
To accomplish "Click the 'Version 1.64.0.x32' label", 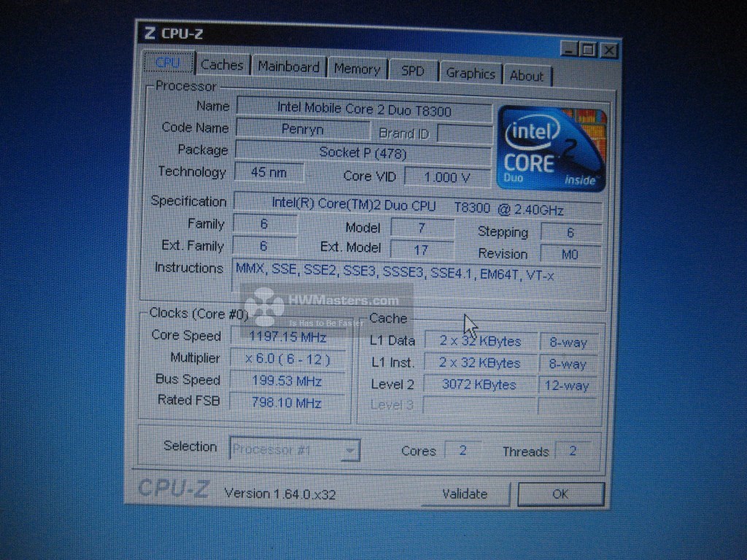I will tap(280, 494).
